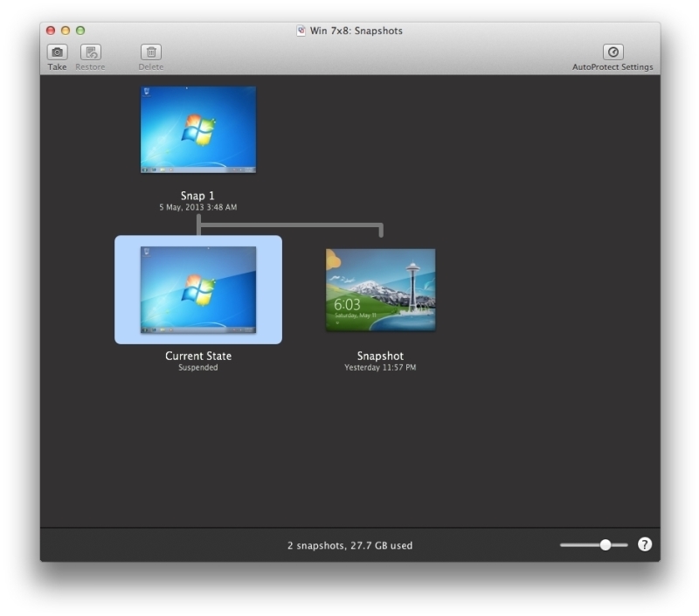Click the "Yesterday 11:57 PM" timestamp
Viewport: 699px width, 616px height.
(x=380, y=368)
